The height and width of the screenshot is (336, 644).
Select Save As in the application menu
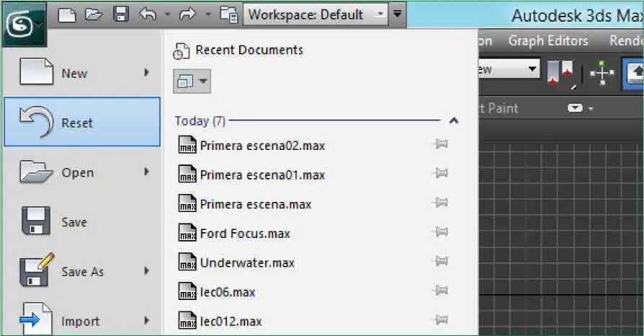[x=82, y=271]
